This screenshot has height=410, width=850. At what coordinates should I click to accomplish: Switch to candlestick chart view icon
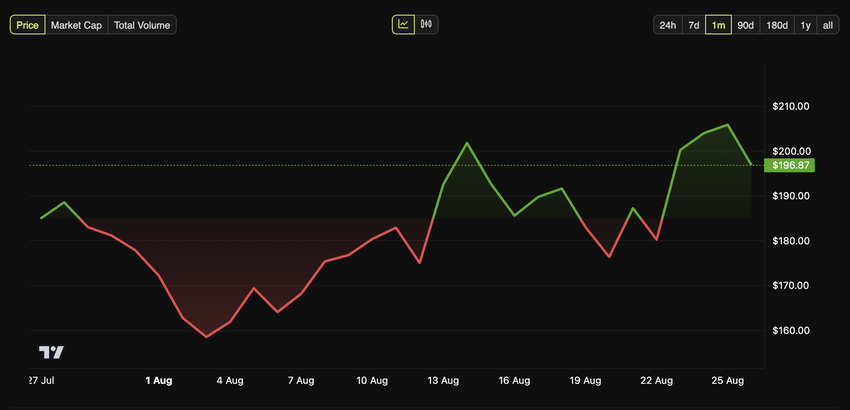tap(427, 24)
